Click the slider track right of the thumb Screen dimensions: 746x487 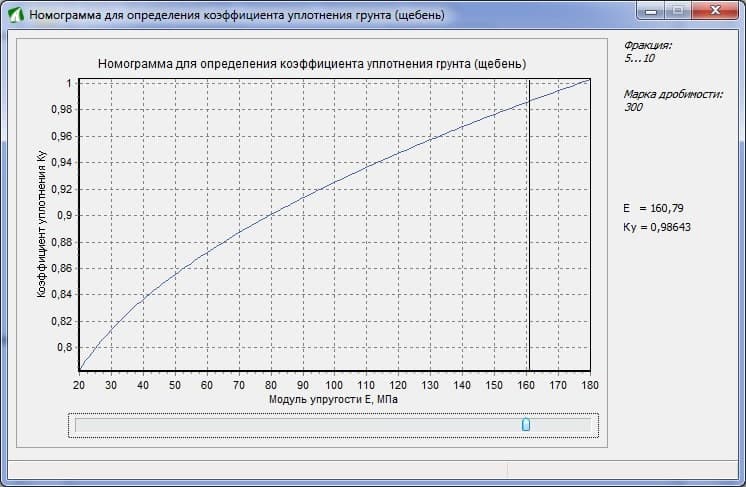coord(560,425)
